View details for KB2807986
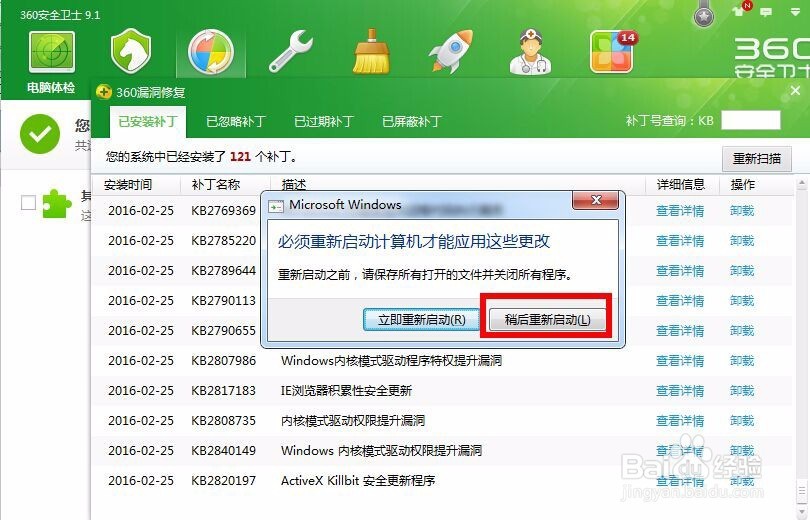The image size is (810, 520). (x=680, y=360)
